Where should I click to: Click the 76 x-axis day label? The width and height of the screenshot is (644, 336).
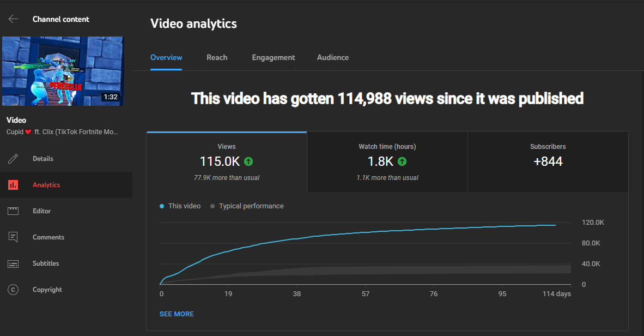434,294
